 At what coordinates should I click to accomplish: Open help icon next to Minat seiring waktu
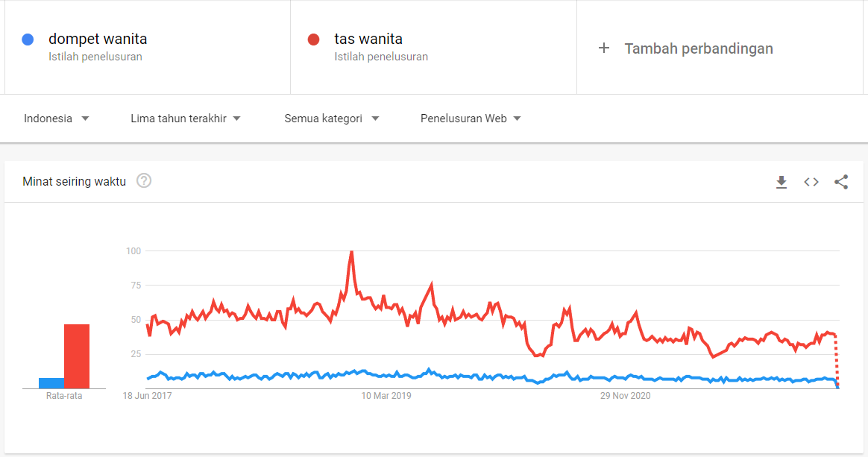click(x=144, y=181)
